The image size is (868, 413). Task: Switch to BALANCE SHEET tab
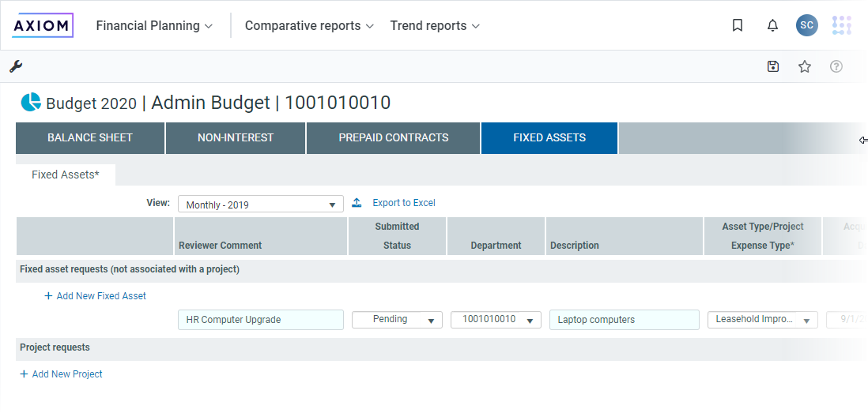[x=90, y=137]
